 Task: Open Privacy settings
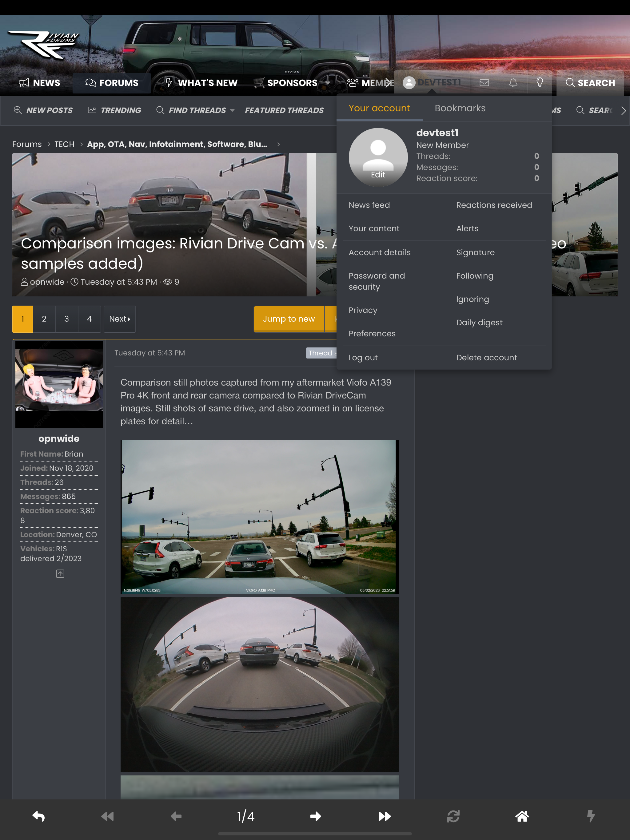tap(363, 310)
